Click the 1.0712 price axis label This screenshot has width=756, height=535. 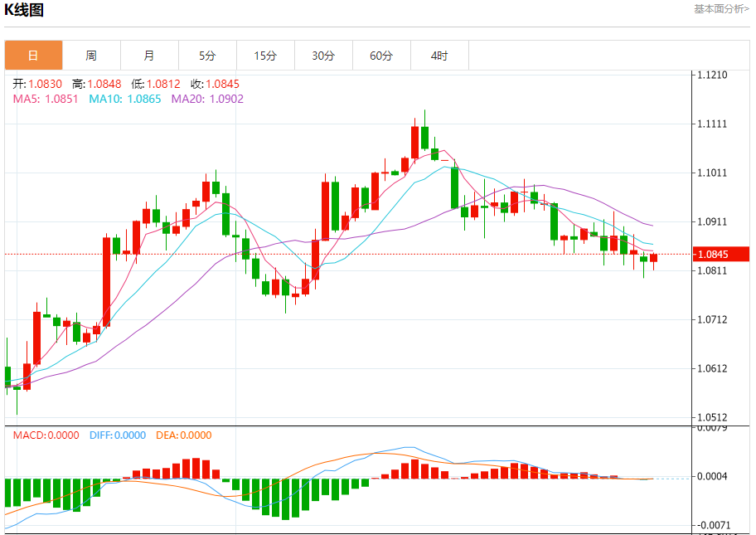(712, 319)
